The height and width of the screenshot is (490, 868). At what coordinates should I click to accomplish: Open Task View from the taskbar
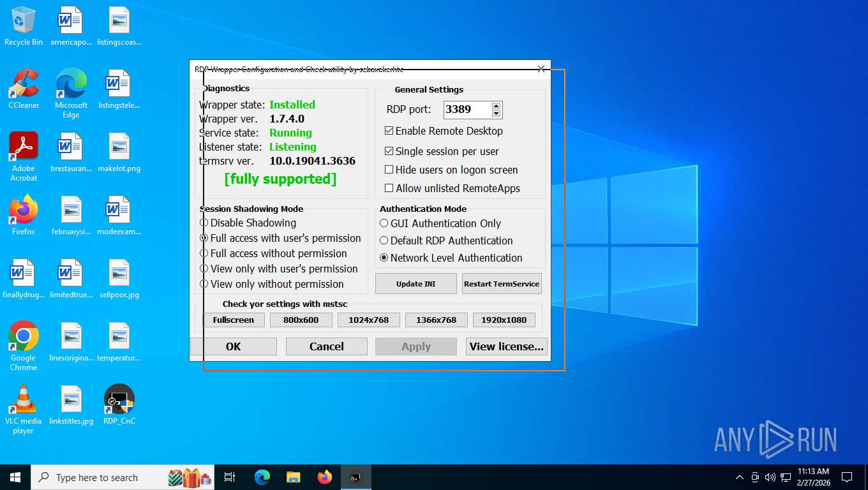[230, 477]
